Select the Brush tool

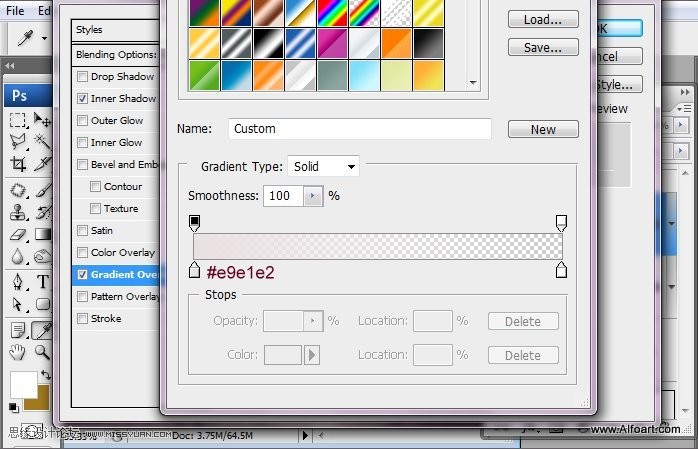(x=43, y=190)
